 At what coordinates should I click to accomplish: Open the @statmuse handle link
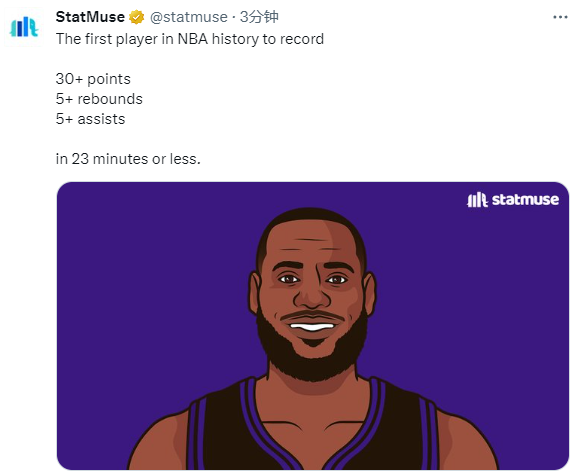(x=189, y=17)
